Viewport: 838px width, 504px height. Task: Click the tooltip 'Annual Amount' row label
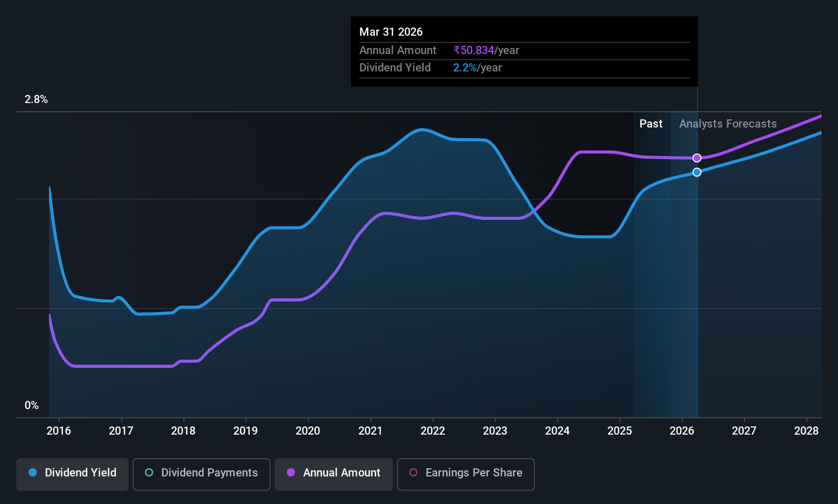click(x=398, y=51)
